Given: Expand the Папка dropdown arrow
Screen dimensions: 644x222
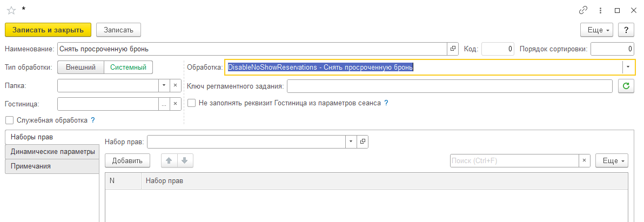Looking at the screenshot, I should (x=164, y=85).
